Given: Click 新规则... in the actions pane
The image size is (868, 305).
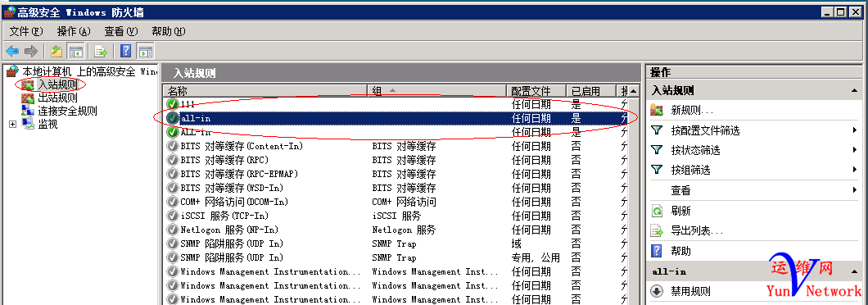Looking at the screenshot, I should tap(692, 111).
